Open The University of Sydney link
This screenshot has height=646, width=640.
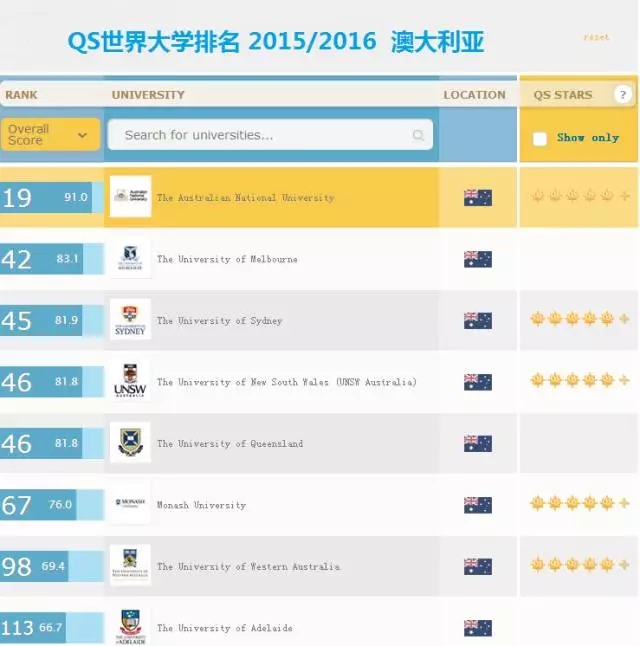point(219,321)
